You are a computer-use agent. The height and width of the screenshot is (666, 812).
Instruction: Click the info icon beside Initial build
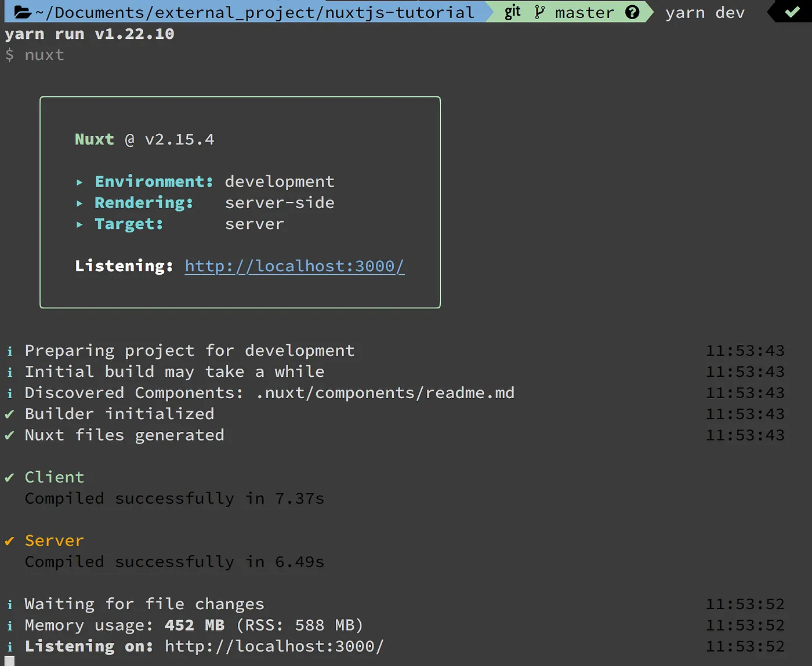pos(10,372)
